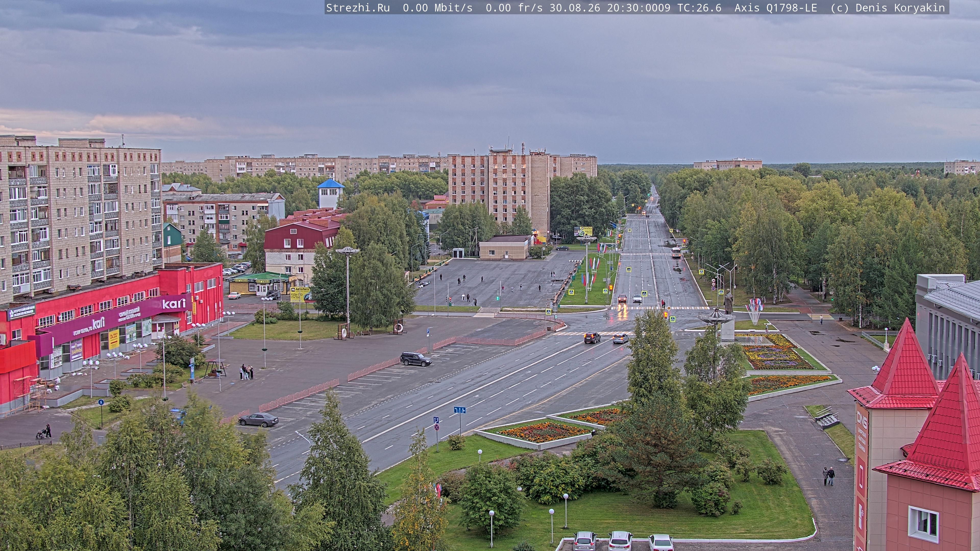
Task: Click the blue round sign on the pole by the lawn
Action: tap(101, 402)
